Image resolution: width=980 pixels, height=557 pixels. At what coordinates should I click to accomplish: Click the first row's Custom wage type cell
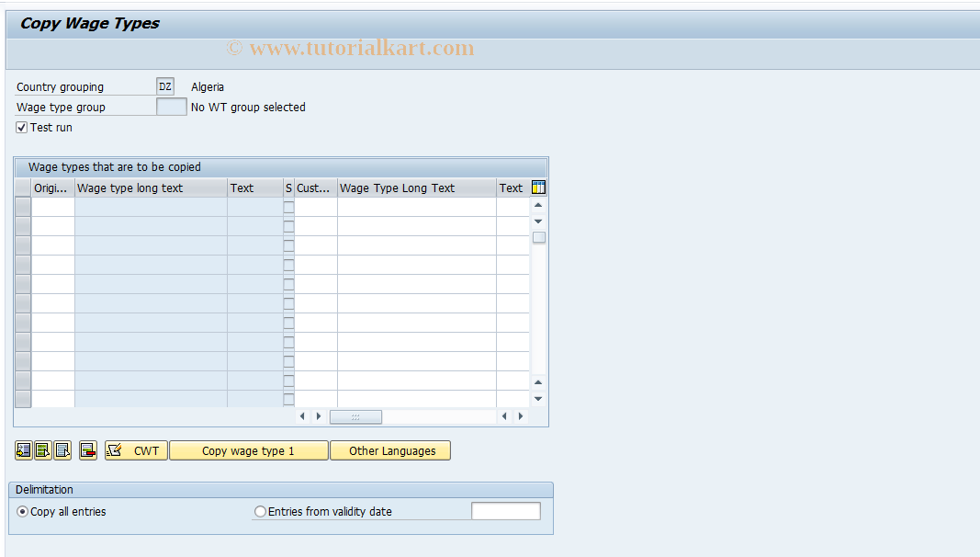click(x=316, y=207)
